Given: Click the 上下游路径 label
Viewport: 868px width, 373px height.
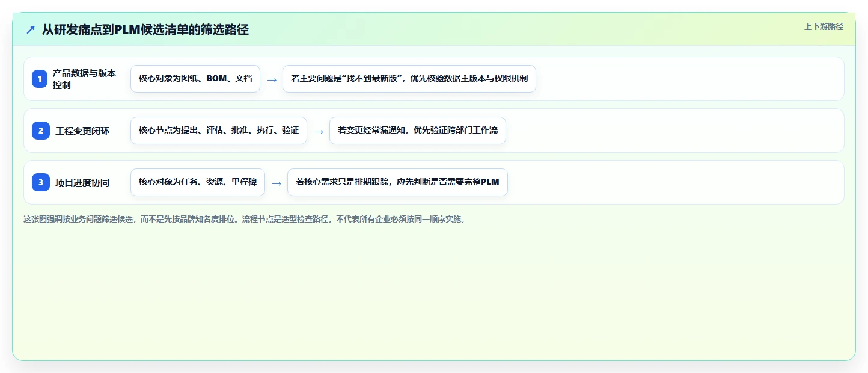Looking at the screenshot, I should point(824,26).
